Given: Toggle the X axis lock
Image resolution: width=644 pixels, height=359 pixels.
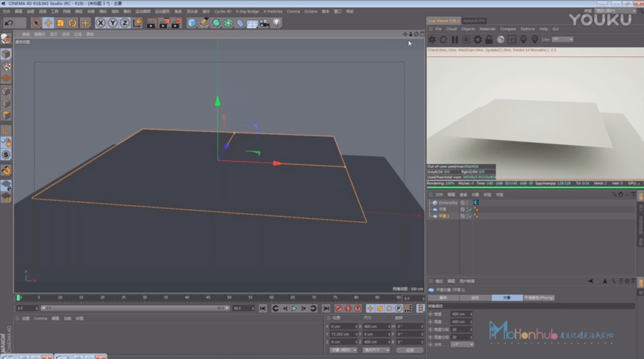Looking at the screenshot, I should point(100,23).
